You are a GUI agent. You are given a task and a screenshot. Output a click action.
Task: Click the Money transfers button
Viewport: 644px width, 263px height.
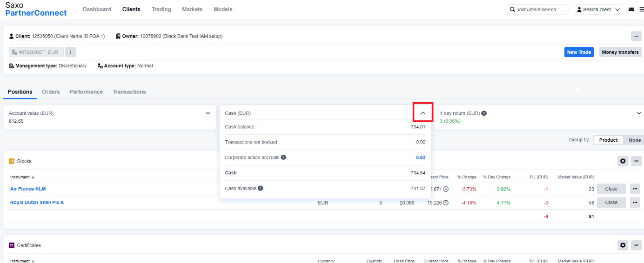620,52
